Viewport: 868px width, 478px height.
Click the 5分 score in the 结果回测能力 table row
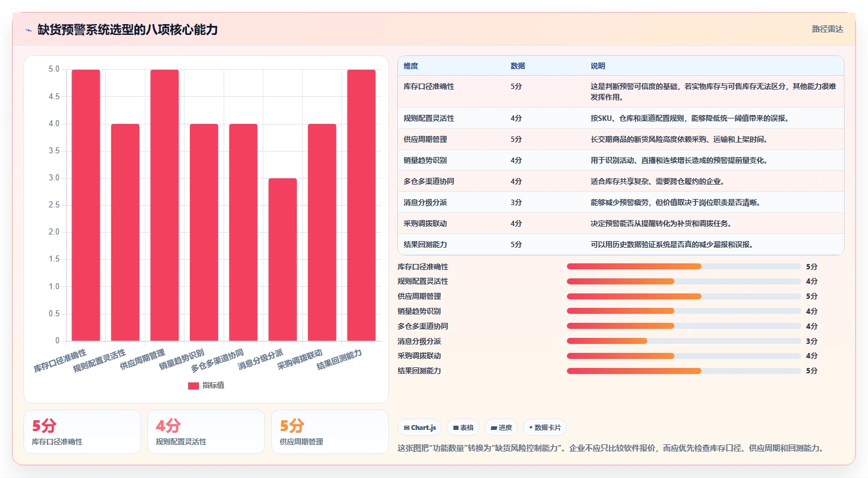coord(516,245)
